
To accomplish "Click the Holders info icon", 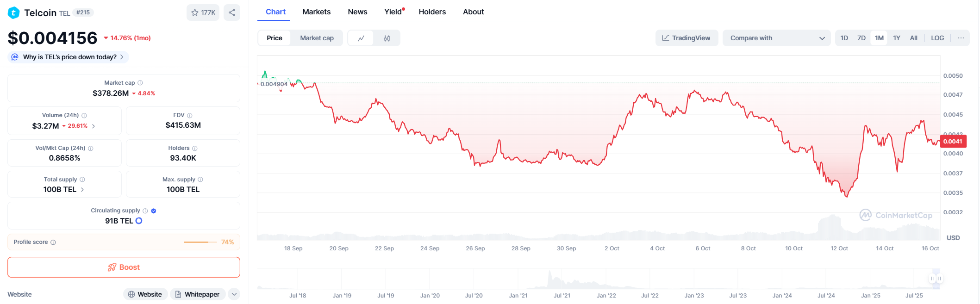I will (x=195, y=148).
